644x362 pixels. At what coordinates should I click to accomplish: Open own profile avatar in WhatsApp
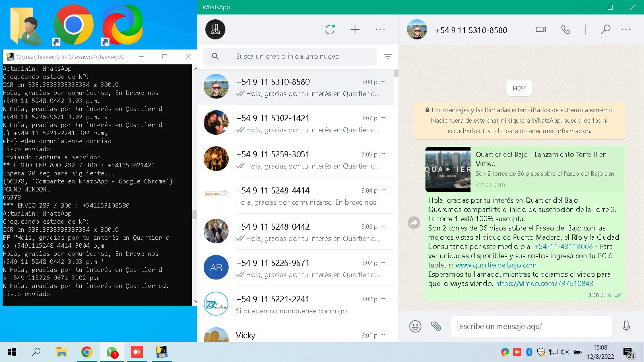coord(215,29)
